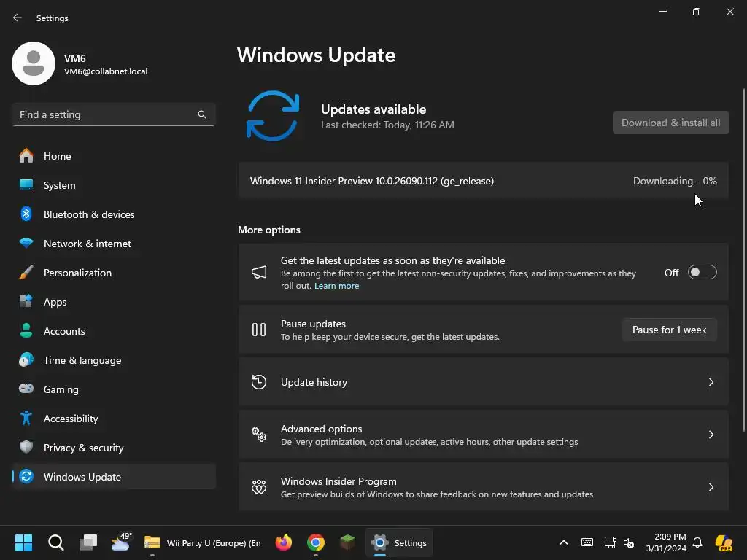The image size is (747, 560).
Task: Open taskbar Search
Action: point(55,542)
